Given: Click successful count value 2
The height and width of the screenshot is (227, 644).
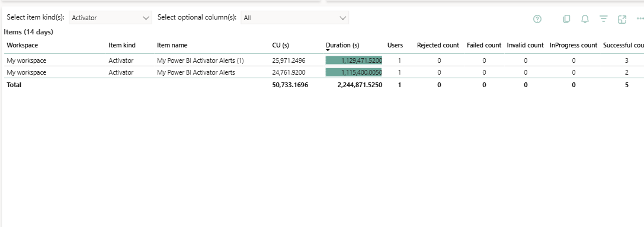Looking at the screenshot, I should coord(627,72).
